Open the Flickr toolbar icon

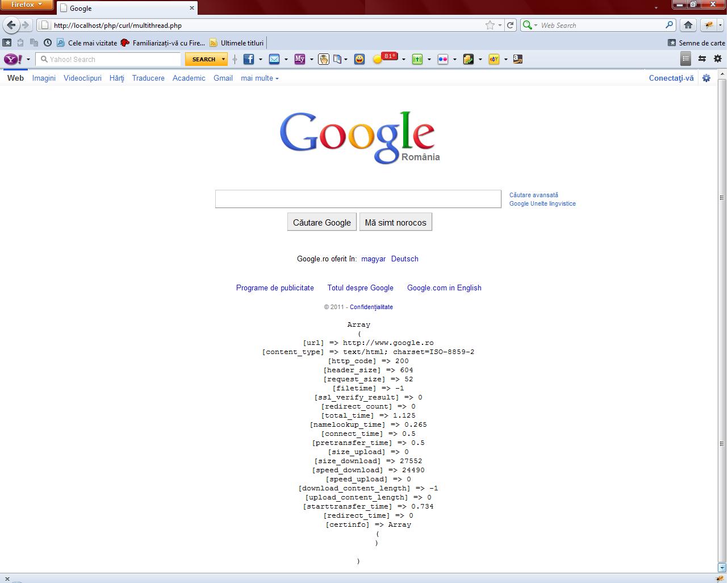coord(443,59)
